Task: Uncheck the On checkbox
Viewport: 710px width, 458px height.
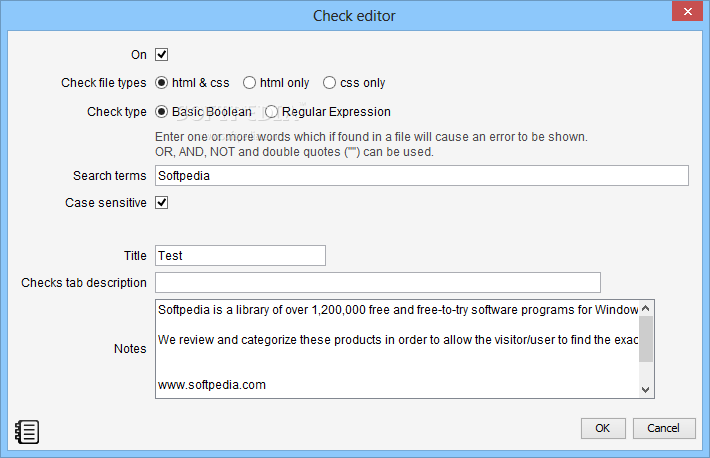Action: (162, 55)
